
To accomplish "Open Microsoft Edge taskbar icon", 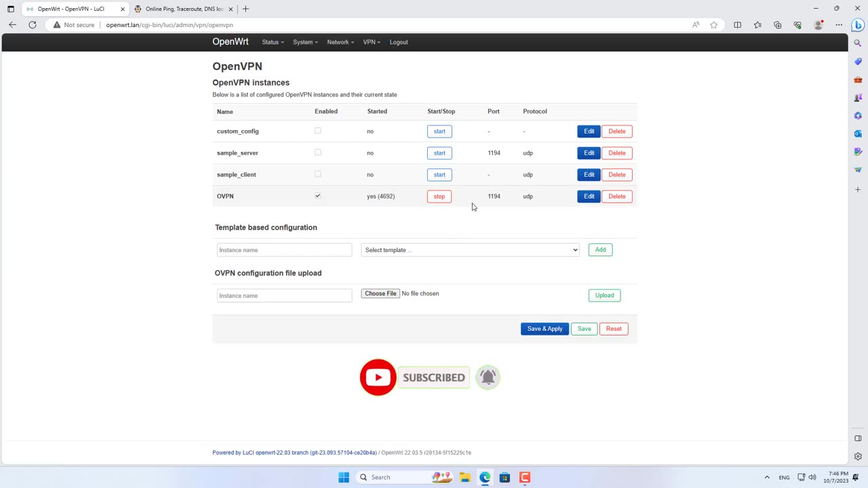I will tap(485, 477).
